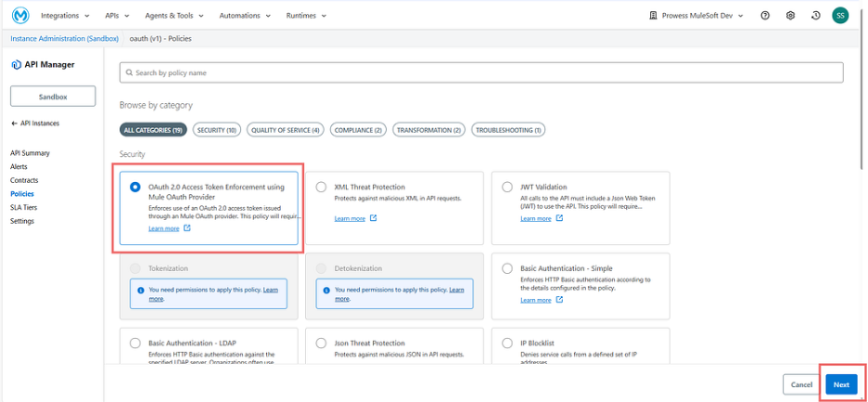Screen dimensions: 868x402
Task: Open the settings gear icon
Action: point(790,16)
